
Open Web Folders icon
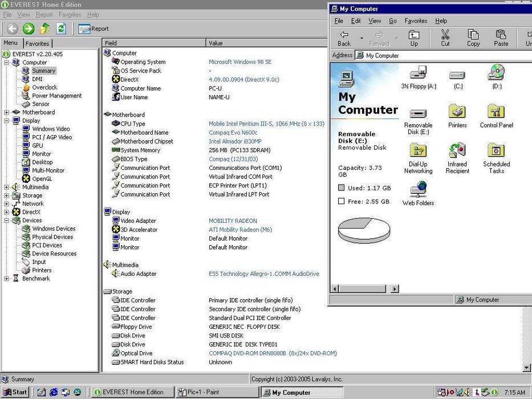418,194
